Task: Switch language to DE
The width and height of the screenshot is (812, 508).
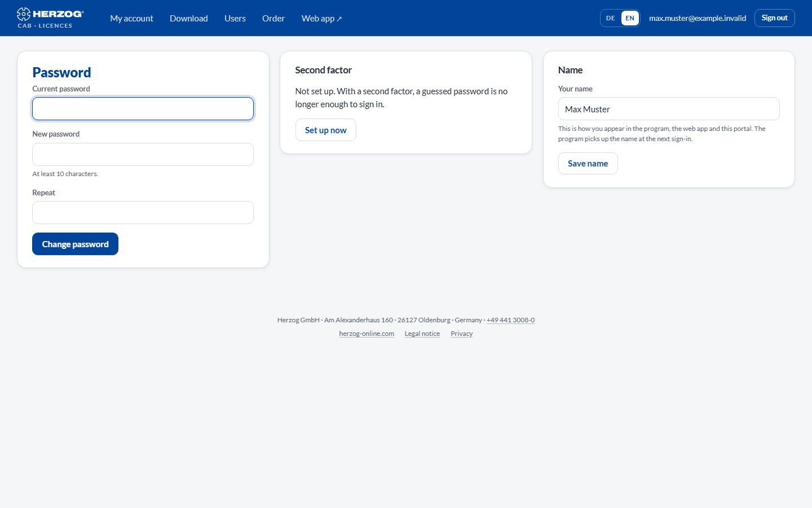Action: [611, 18]
